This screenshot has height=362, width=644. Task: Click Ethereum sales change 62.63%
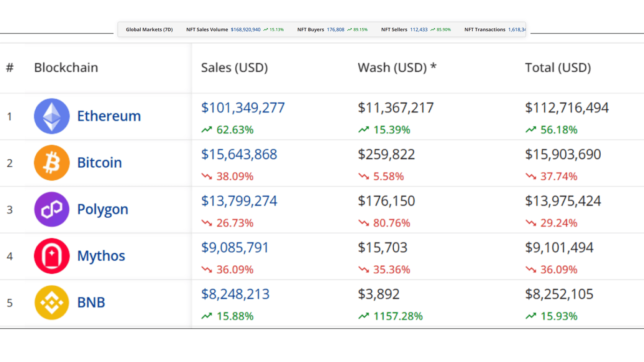(235, 130)
